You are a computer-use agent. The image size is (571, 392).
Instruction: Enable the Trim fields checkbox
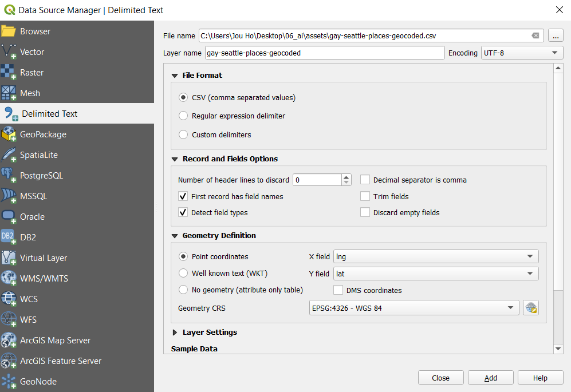[365, 196]
